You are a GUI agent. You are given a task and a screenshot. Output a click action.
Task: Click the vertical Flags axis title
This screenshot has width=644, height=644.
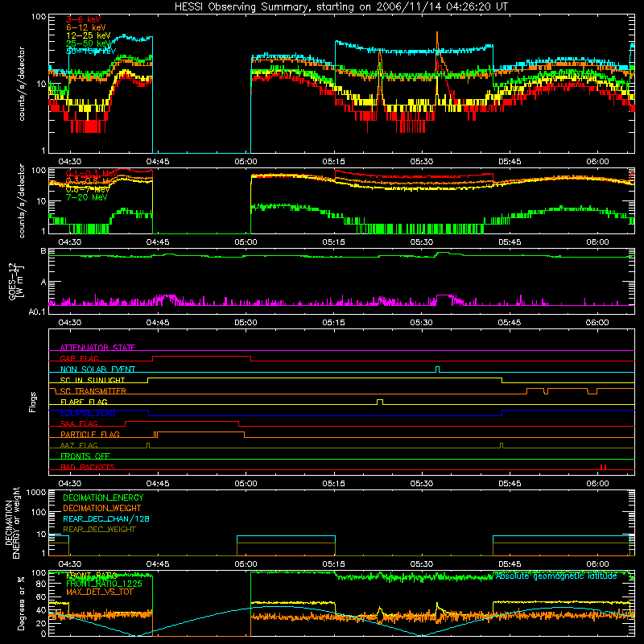[x=33, y=402]
